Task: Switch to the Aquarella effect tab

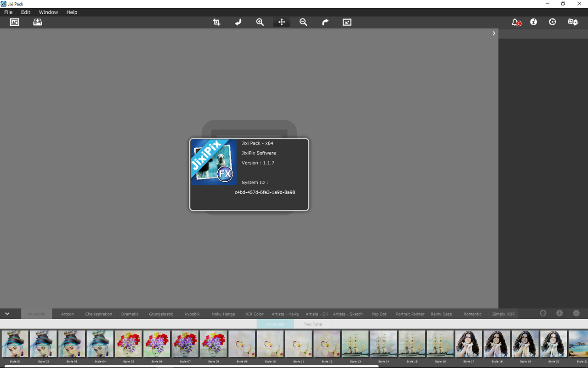Action: [x=36, y=314]
